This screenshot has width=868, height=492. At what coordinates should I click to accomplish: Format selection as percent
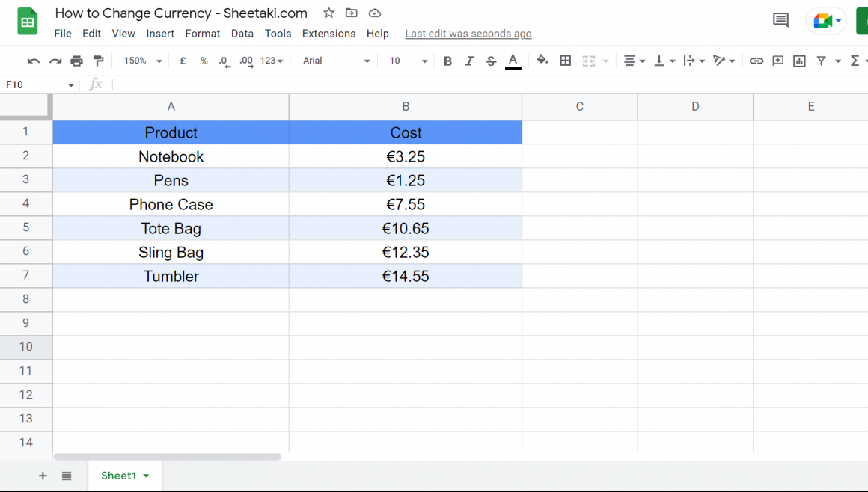[204, 61]
